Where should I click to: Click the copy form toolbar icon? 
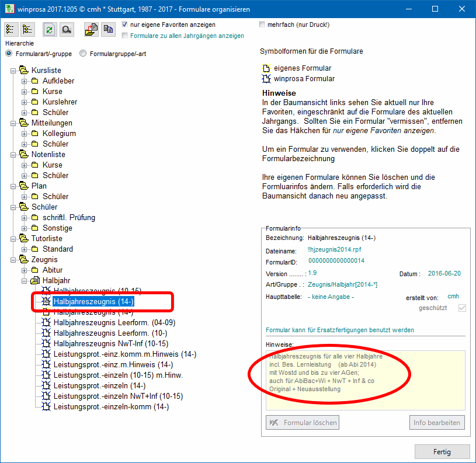107,30
